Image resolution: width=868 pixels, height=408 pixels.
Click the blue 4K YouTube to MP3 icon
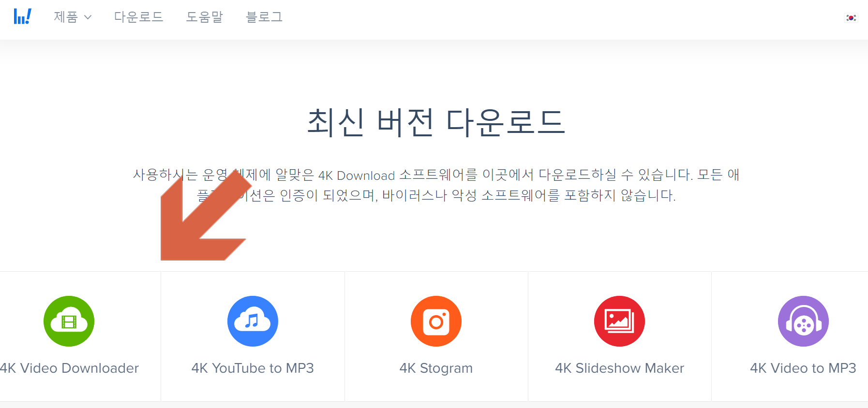coord(253,321)
